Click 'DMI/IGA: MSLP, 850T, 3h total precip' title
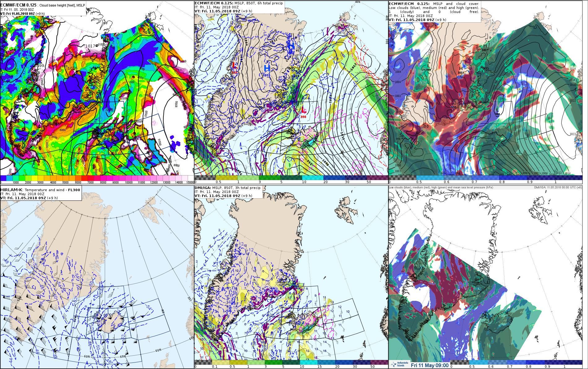 [228, 188]
